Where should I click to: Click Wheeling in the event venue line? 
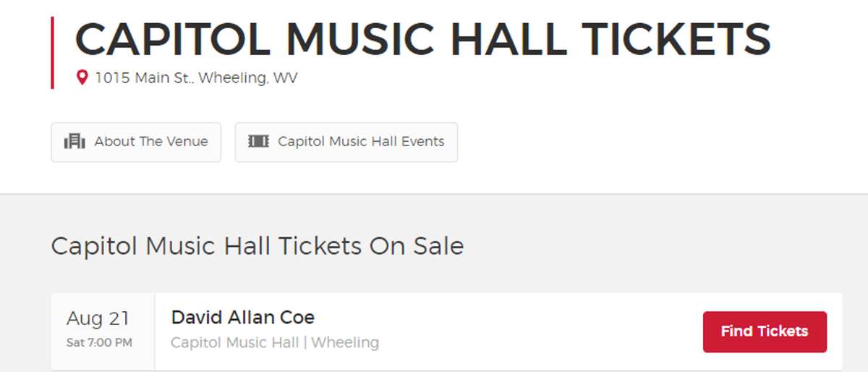point(345,342)
